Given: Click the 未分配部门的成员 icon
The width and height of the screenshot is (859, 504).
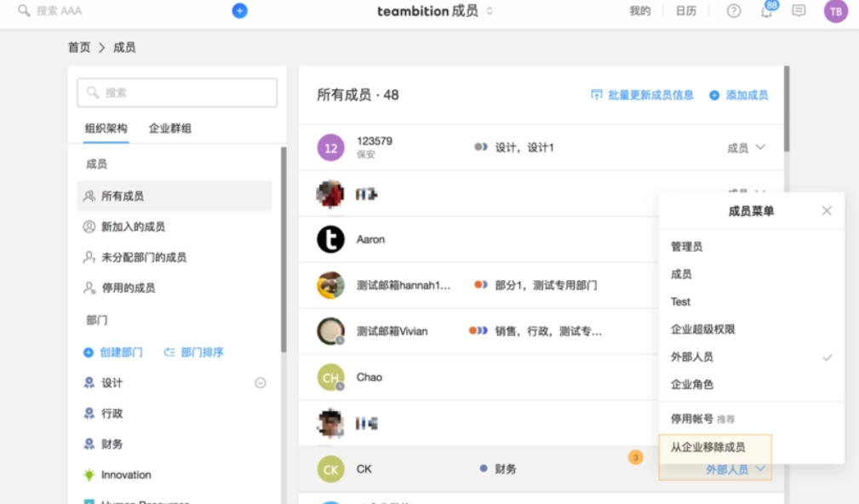Looking at the screenshot, I should pyautogui.click(x=89, y=257).
